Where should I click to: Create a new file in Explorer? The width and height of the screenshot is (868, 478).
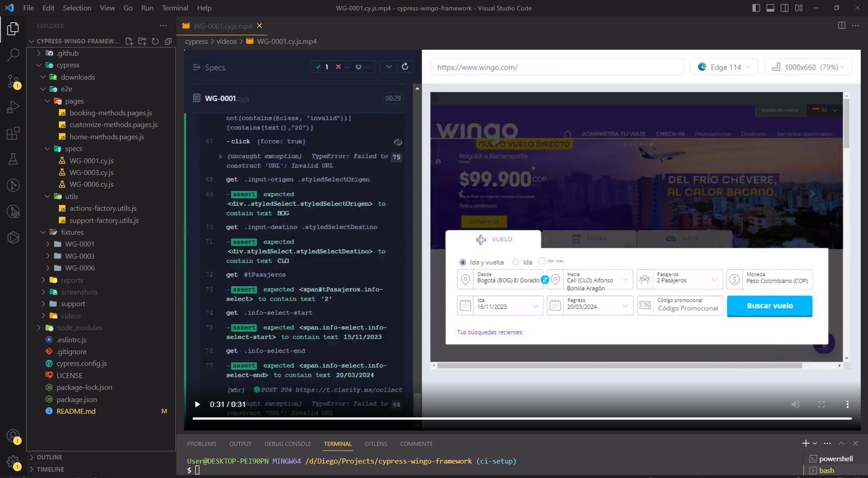click(x=129, y=41)
